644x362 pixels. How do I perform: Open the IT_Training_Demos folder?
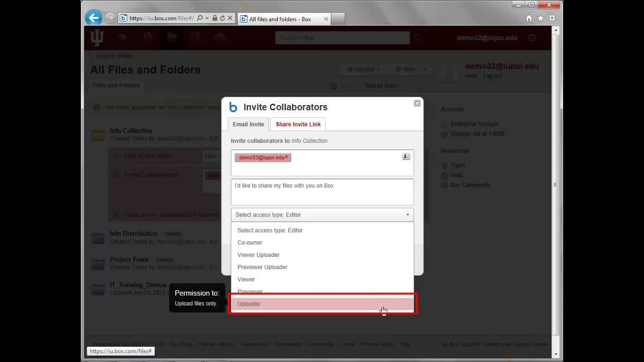tap(138, 285)
